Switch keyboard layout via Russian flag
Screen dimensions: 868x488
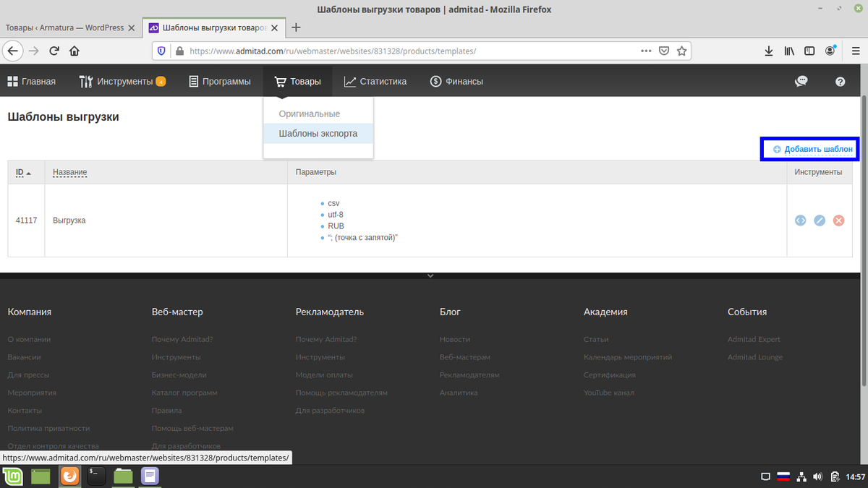pyautogui.click(x=783, y=477)
